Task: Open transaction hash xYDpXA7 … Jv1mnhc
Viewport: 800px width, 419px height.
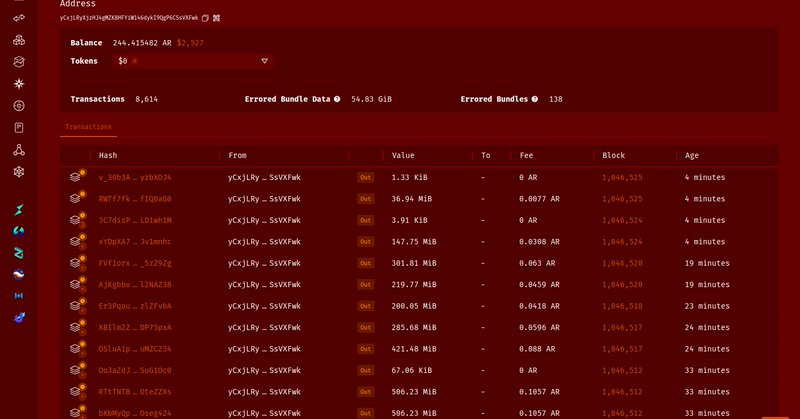Action: click(x=135, y=242)
